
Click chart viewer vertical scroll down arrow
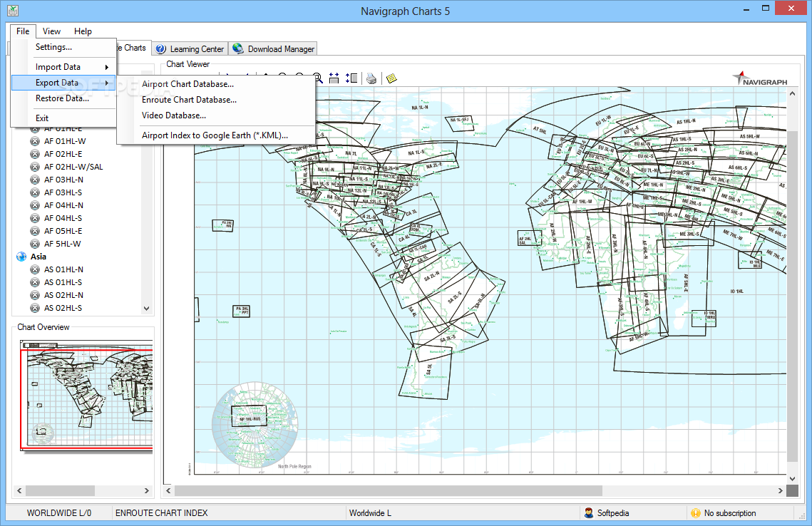coord(792,479)
